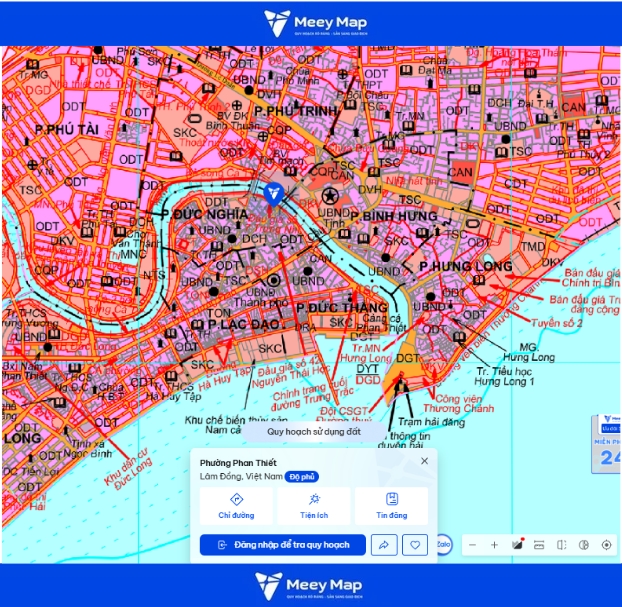Click the P.LẠC ĐẠO ward label
622x607 pixels.
pos(244,325)
